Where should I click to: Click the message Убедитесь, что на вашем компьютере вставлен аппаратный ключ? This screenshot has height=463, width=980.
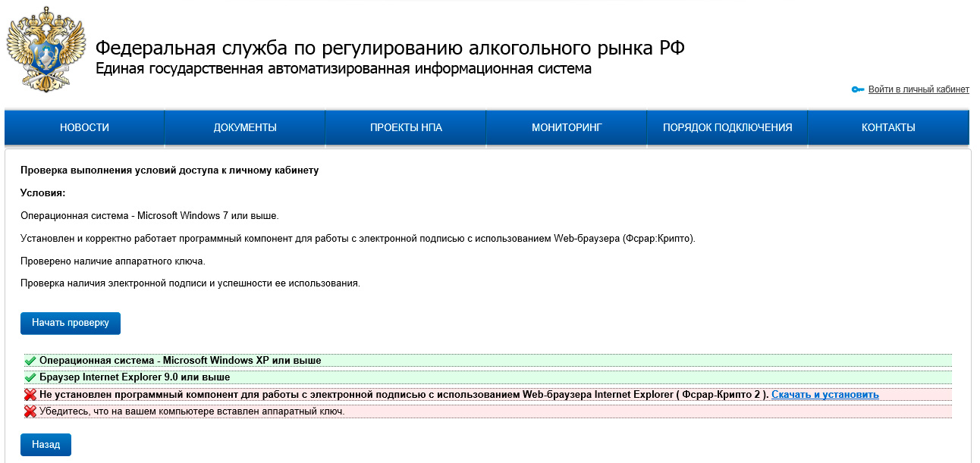(x=192, y=411)
